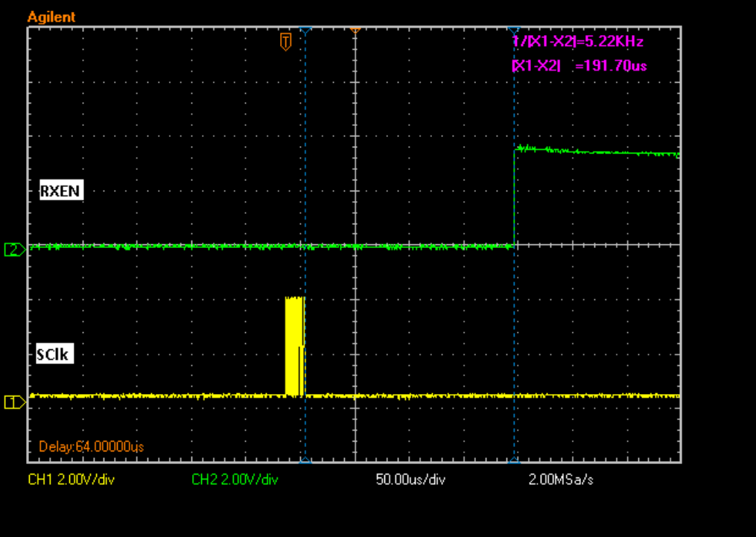Click the orange time reference triangle at top
Viewport: 756px width, 537px height.
click(x=355, y=30)
